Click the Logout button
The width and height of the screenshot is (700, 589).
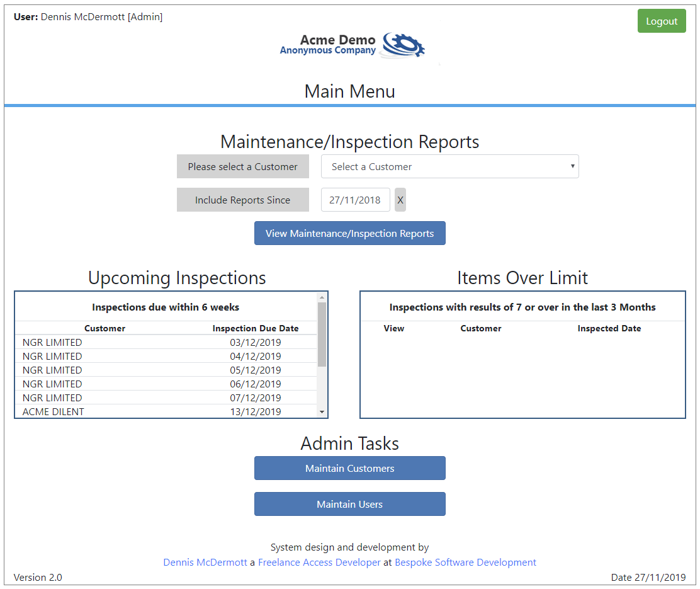(x=662, y=21)
